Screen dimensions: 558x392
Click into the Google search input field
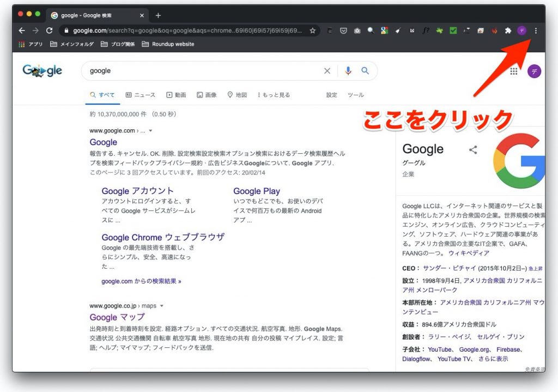[203, 71]
